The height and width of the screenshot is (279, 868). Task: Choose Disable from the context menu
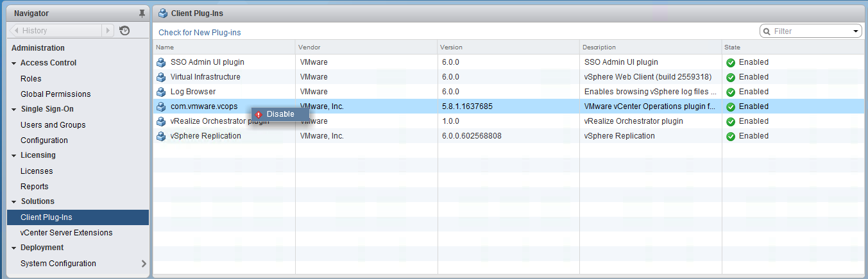(280, 114)
